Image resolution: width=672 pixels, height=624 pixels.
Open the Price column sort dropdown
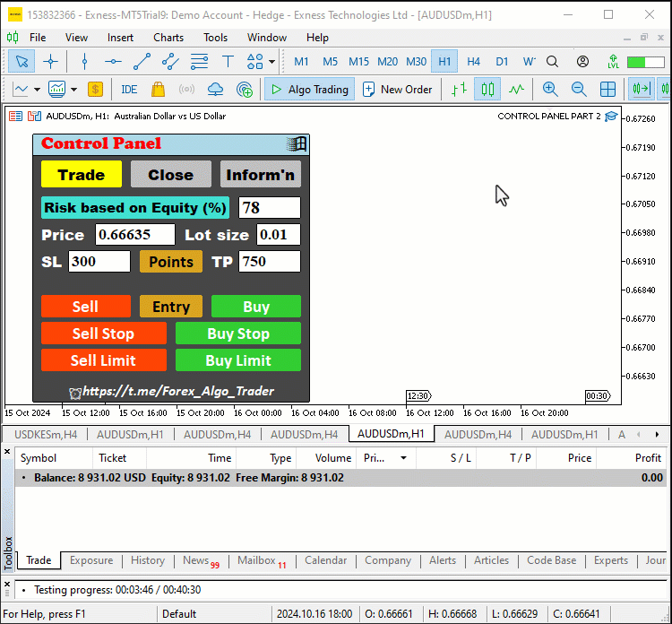[x=403, y=458]
